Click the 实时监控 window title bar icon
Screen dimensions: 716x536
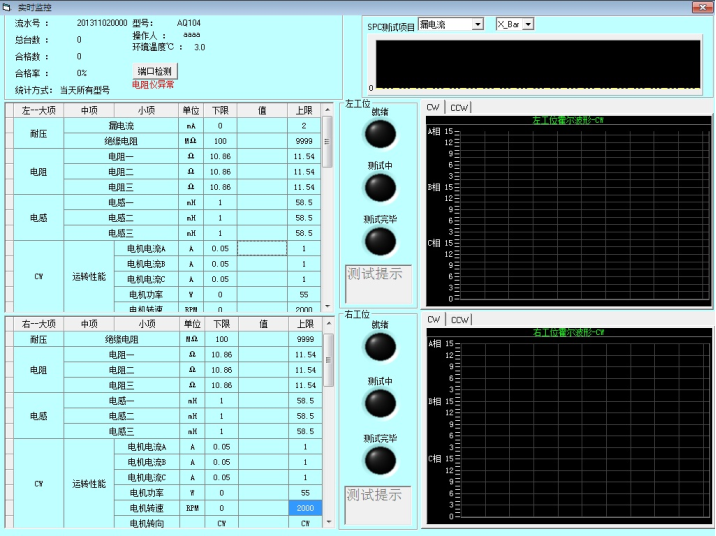click(8, 7)
